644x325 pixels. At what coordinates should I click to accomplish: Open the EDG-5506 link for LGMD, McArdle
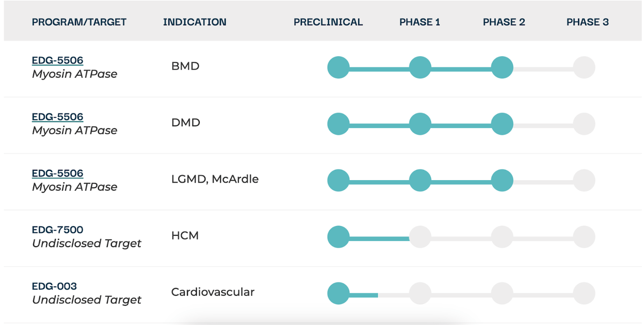[57, 173]
